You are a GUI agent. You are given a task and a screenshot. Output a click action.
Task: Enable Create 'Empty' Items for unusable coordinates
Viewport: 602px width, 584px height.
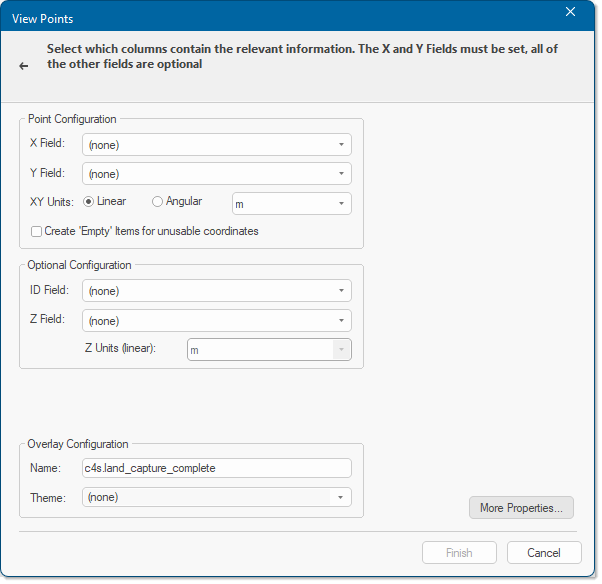point(36,232)
